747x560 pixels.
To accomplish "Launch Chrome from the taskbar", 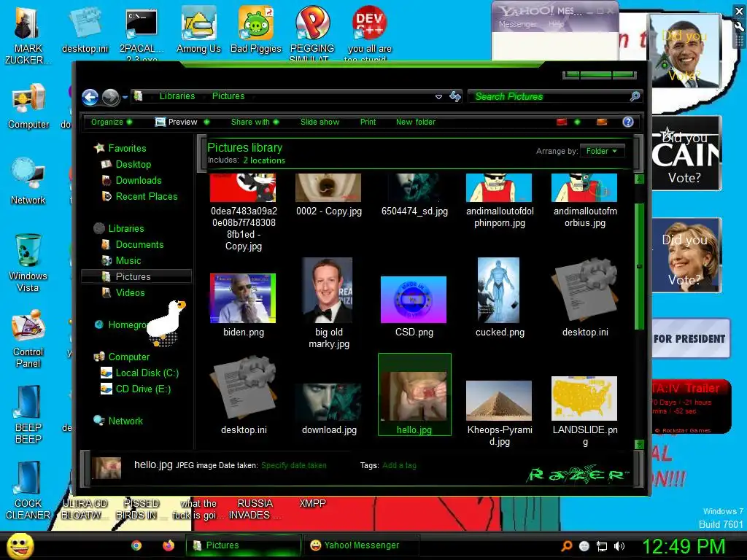I will (136, 545).
